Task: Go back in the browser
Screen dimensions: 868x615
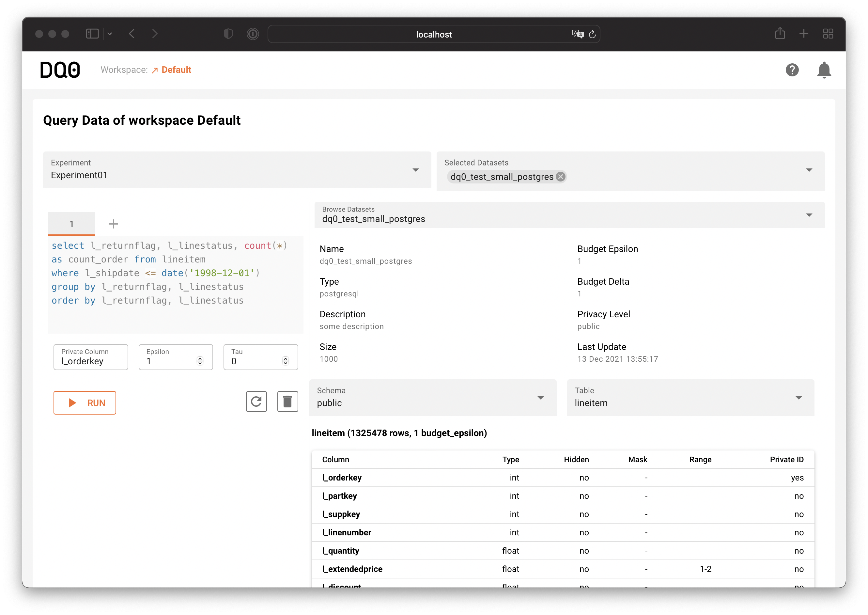Action: [x=132, y=34]
